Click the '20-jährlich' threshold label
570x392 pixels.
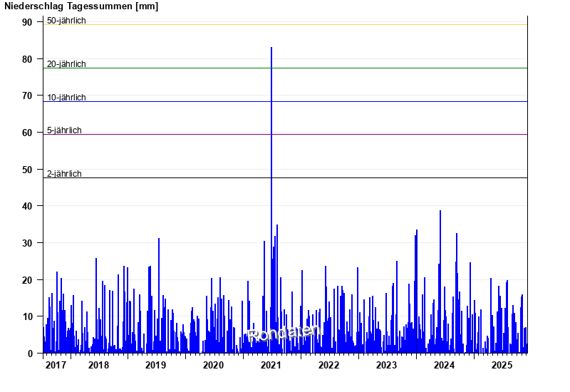66,64
